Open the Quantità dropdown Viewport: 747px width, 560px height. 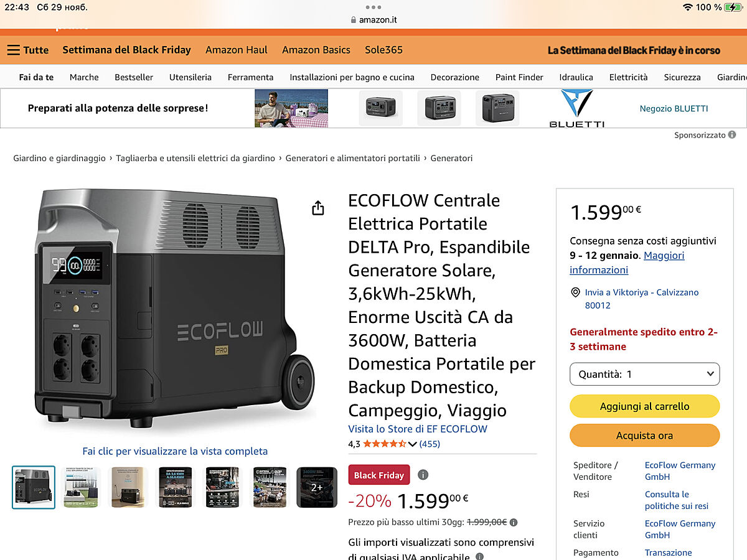coord(645,374)
